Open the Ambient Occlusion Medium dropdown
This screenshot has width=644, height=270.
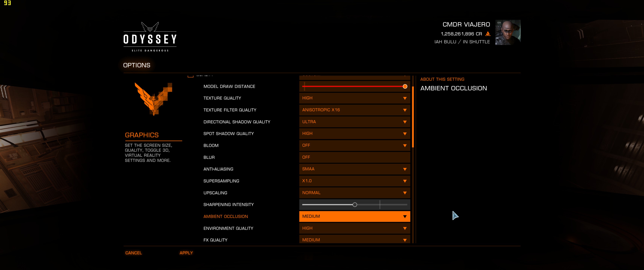[x=355, y=216]
